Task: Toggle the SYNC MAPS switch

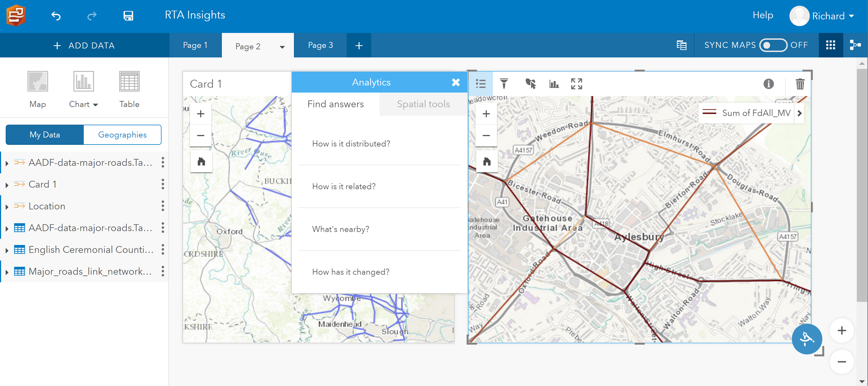Action: point(773,45)
